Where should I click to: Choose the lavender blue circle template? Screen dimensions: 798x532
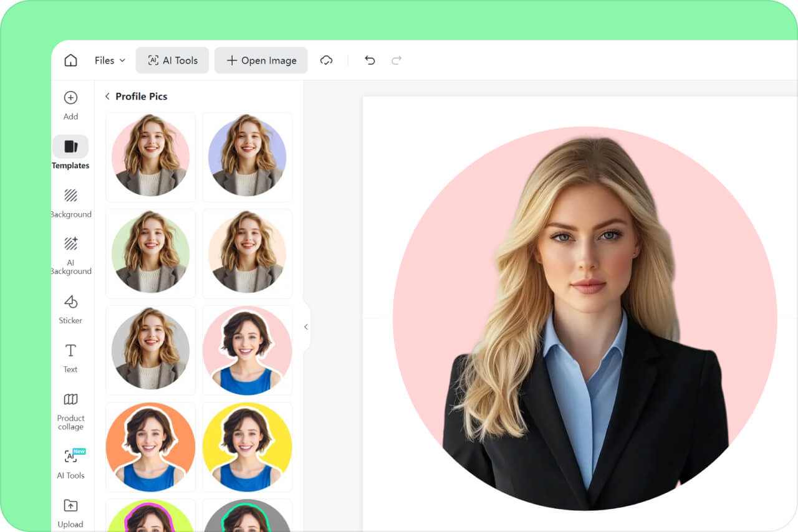click(x=247, y=157)
